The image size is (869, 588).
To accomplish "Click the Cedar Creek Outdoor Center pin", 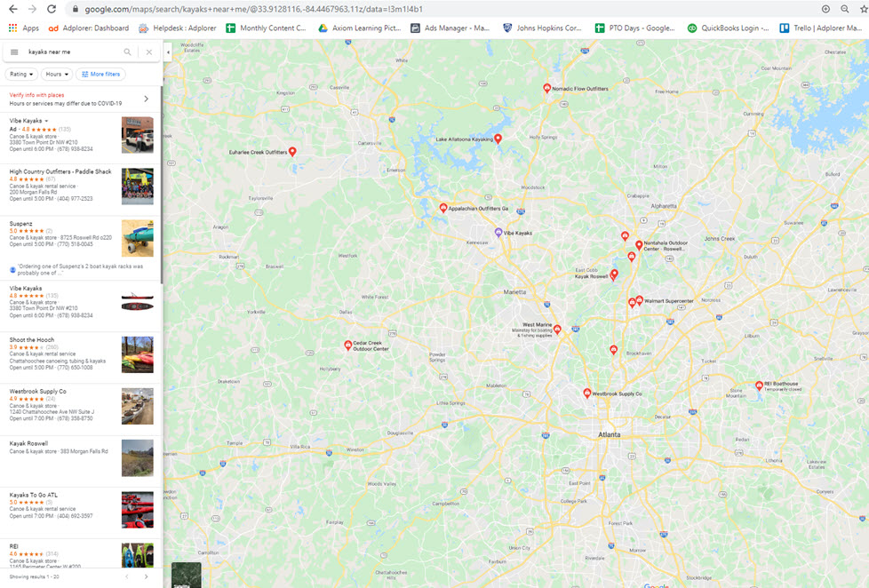I will [x=347, y=346].
